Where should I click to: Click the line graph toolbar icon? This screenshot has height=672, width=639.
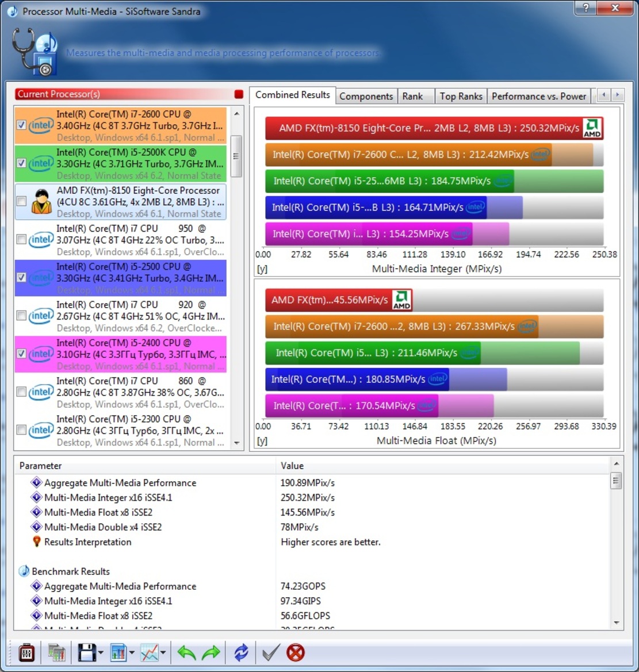tap(150, 652)
